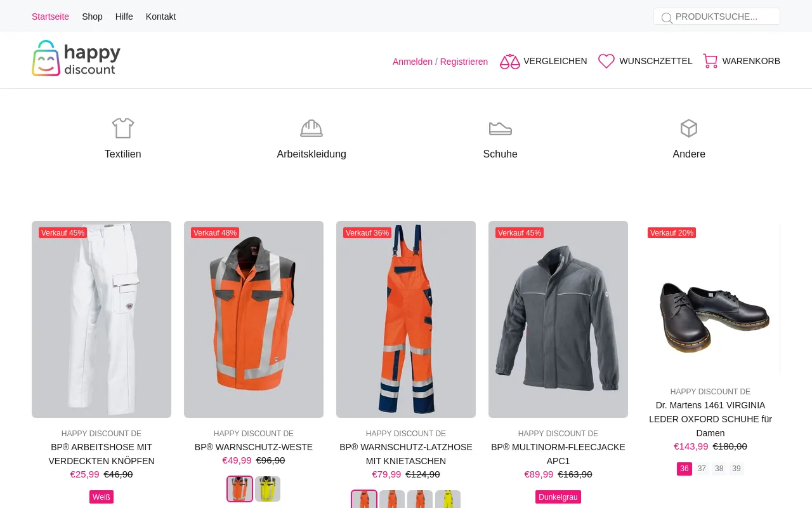Select Dunkelgrau option for the fleece jacket

(558, 497)
